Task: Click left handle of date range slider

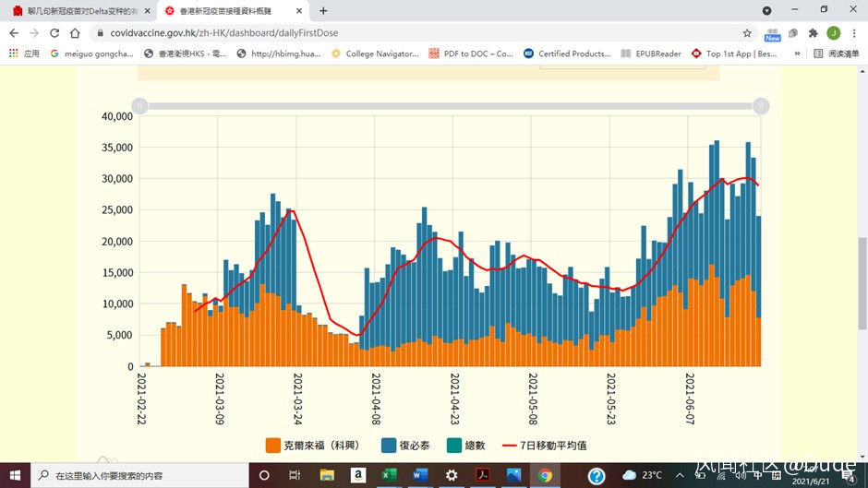Action: pos(139,106)
